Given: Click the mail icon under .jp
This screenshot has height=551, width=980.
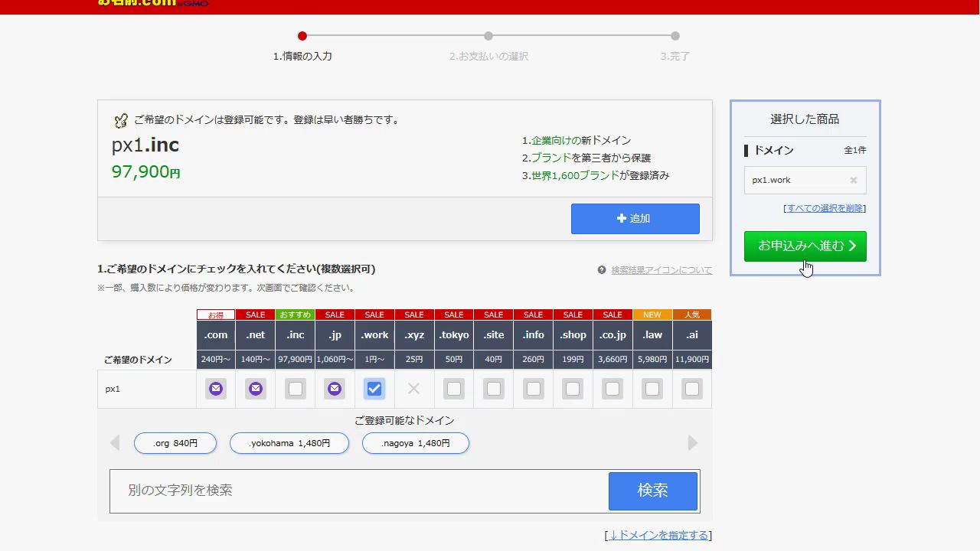Looking at the screenshot, I should [335, 389].
